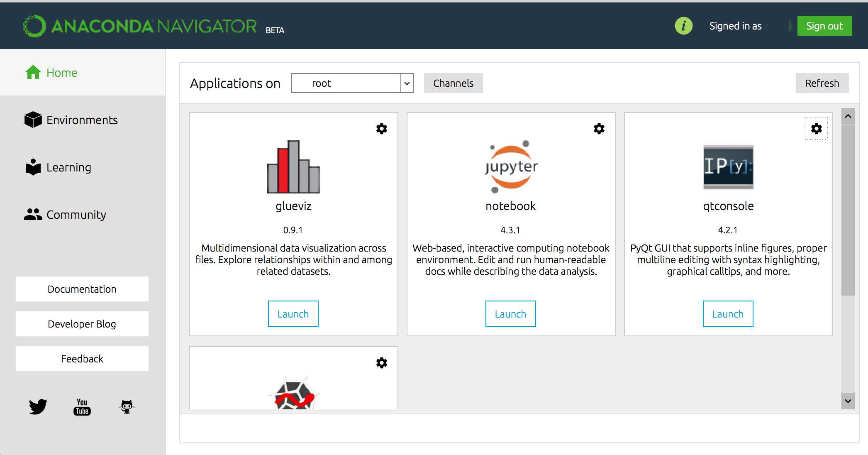
Task: Open the green info icon
Action: coord(683,26)
